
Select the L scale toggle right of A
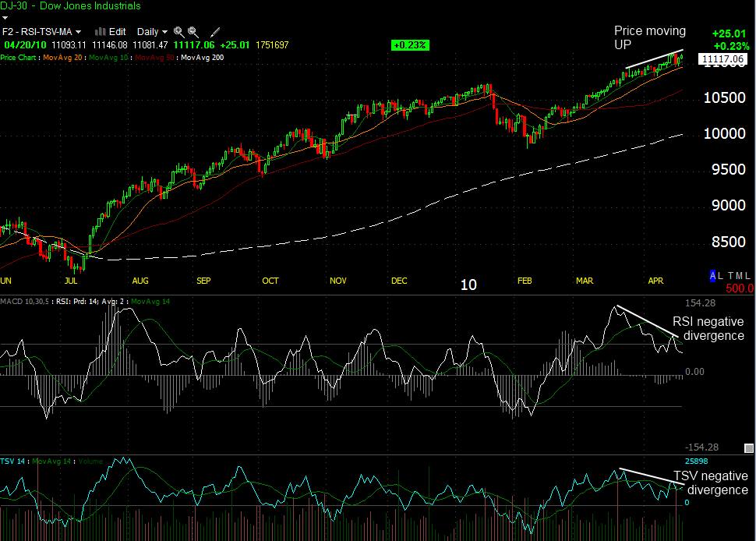(x=720, y=276)
